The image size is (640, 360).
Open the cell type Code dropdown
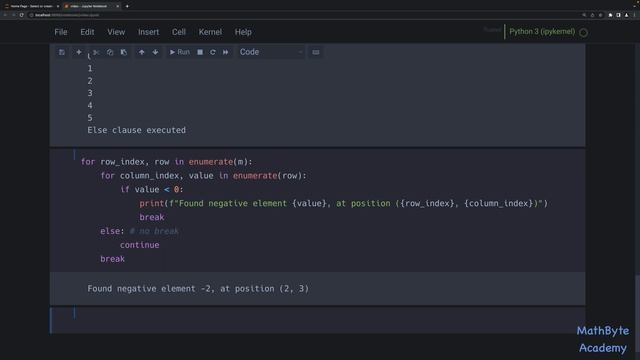pyautogui.click(x=271, y=52)
